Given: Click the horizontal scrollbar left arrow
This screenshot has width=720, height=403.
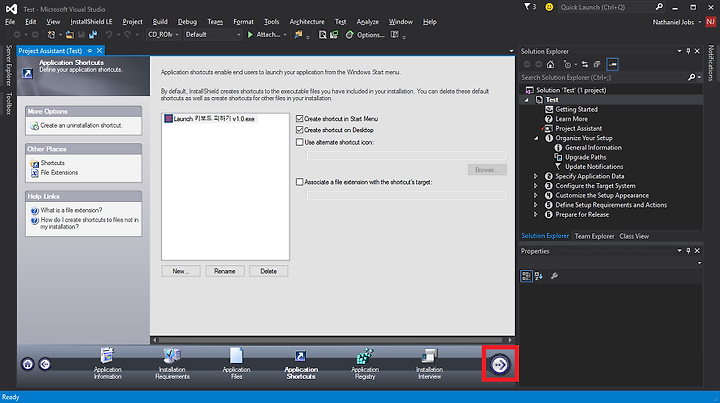Looking at the screenshot, I should (154, 340).
